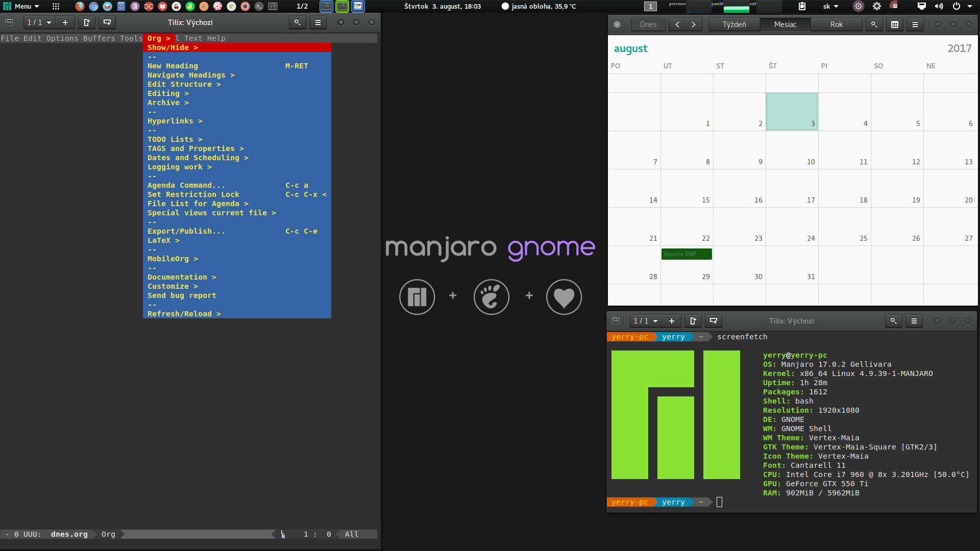This screenshot has width=980, height=551.
Task: Open the Menu dropdown in top panel
Action: pos(21,7)
